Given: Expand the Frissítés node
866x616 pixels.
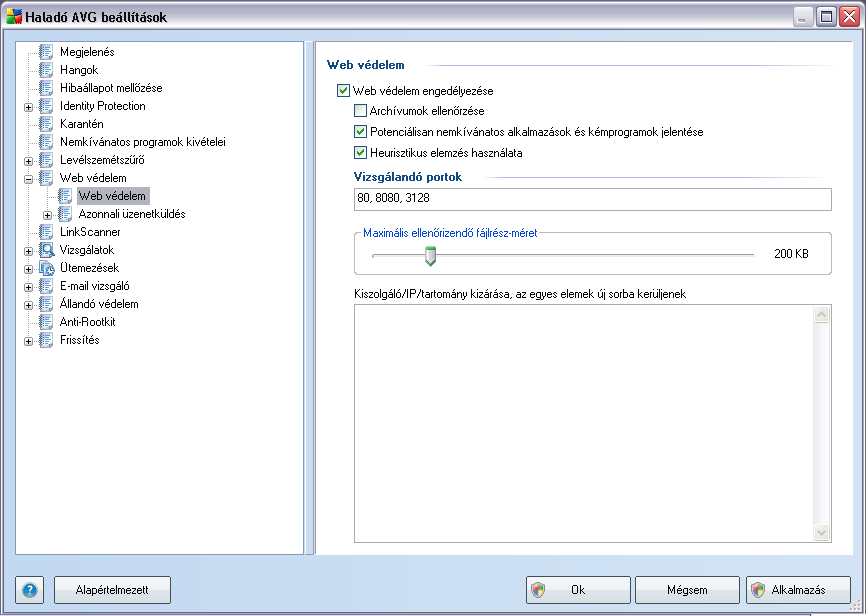Looking at the screenshot, I should tap(29, 341).
